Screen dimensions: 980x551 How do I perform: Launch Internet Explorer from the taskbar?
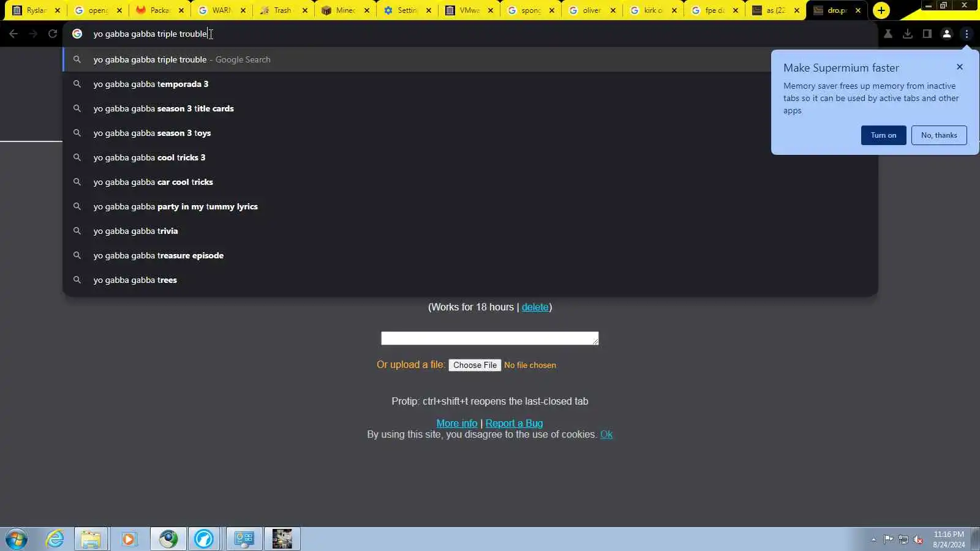(x=55, y=539)
